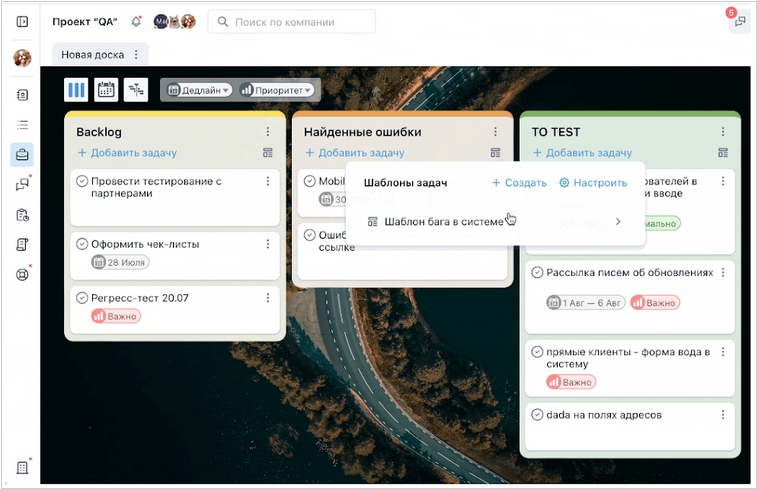Open task templates icon in Найденные ошибки
This screenshot has height=489, width=757.
tap(495, 153)
